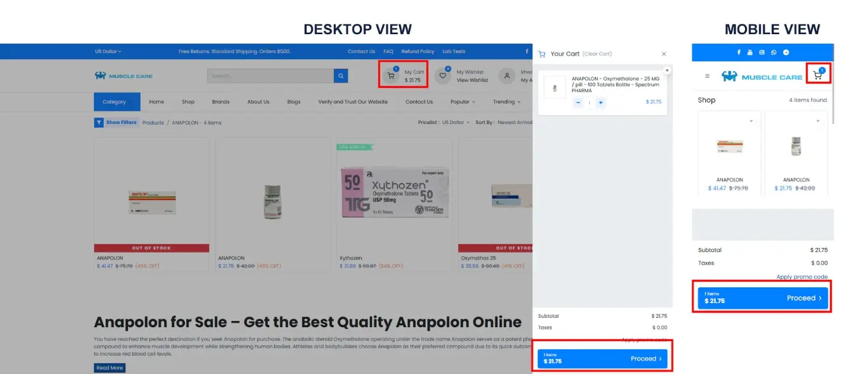Click the YouTube icon in mobile header
This screenshot has width=868, height=374.
[x=750, y=53]
